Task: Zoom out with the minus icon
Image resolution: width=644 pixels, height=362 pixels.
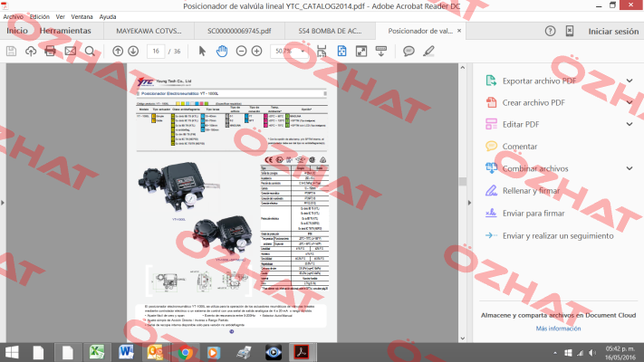Action: (x=242, y=52)
